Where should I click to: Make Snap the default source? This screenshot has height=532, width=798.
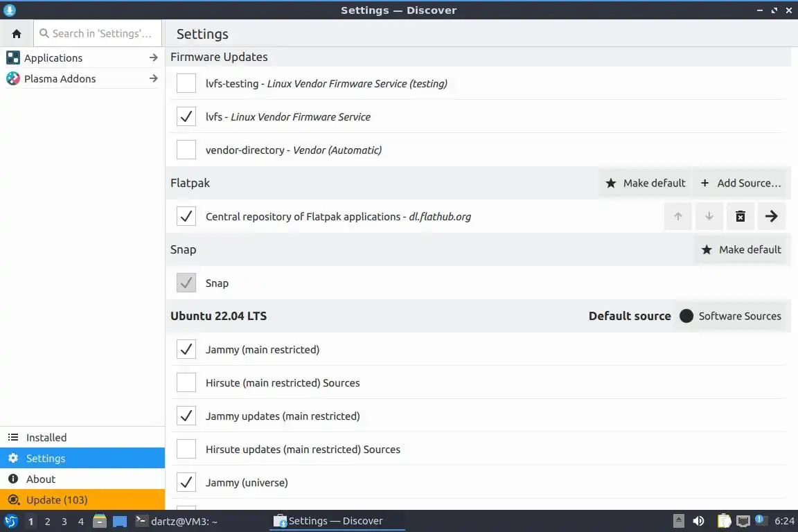coord(741,250)
